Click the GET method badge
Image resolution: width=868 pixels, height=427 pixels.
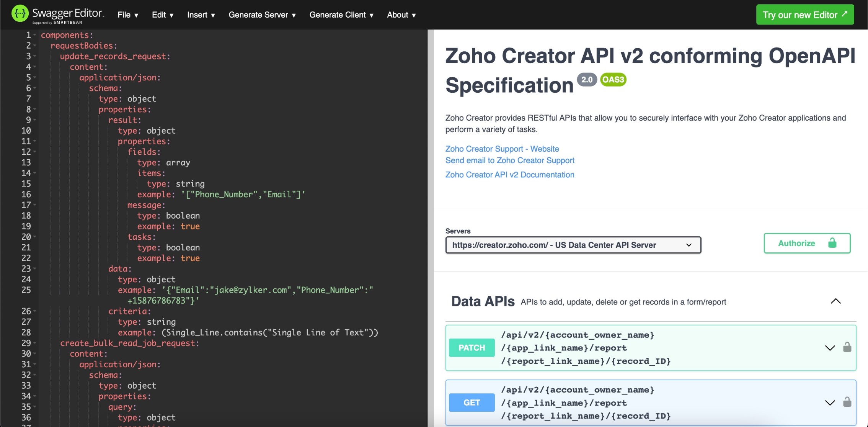(472, 402)
